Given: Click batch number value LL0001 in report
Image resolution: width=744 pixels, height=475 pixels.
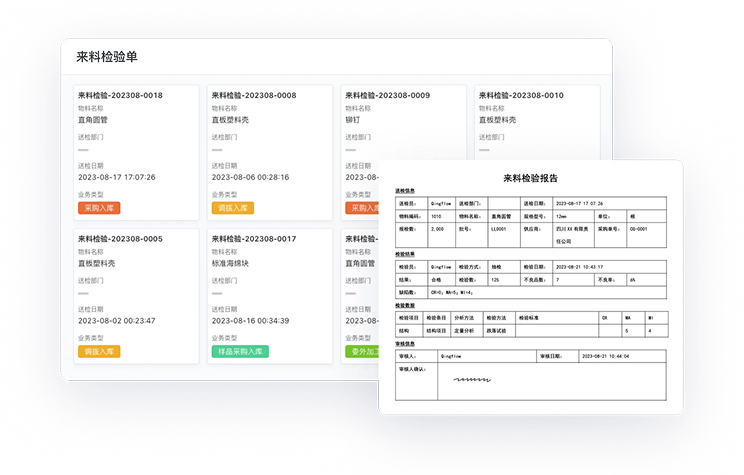Looking at the screenshot, I should [x=499, y=229].
